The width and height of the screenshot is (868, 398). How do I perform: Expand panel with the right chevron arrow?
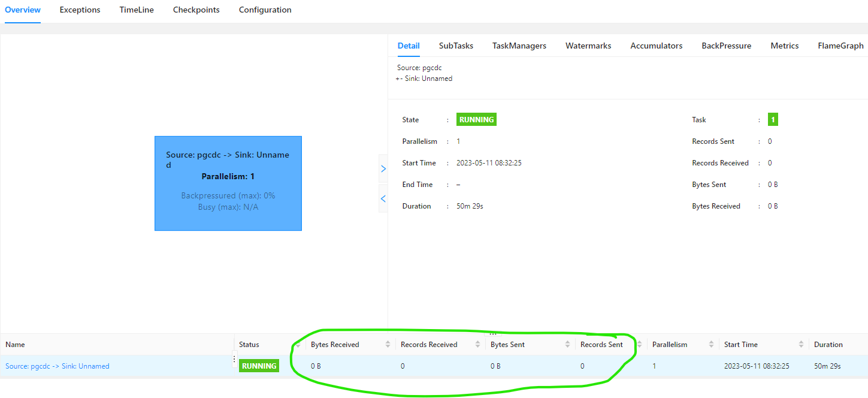[383, 169]
